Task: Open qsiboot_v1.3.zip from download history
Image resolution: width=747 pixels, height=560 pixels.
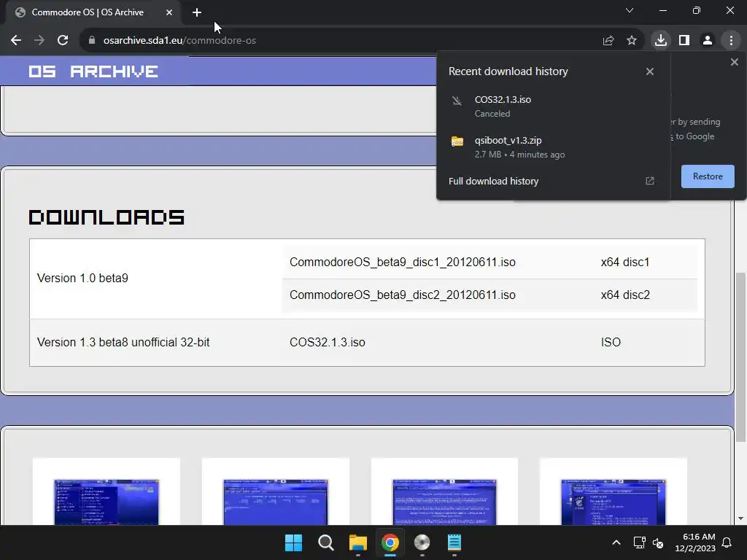Action: [553, 147]
